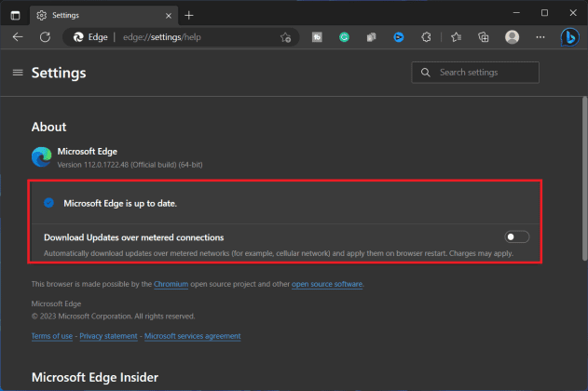The image size is (588, 391).
Task: Select the Settings tab
Action: [x=93, y=15]
